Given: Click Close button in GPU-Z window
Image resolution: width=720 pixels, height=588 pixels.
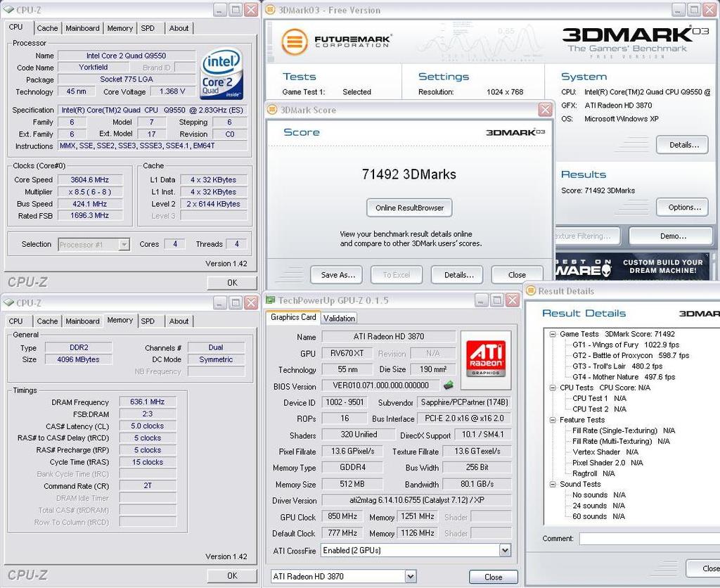Looking at the screenshot, I should (493, 577).
